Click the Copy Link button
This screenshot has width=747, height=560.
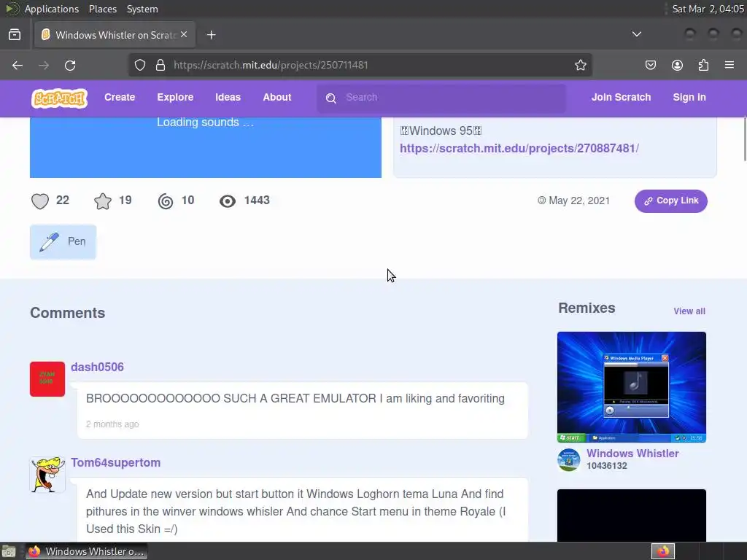(x=671, y=201)
